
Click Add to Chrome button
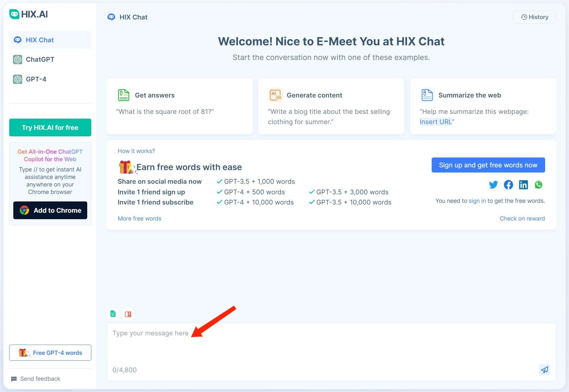(50, 210)
